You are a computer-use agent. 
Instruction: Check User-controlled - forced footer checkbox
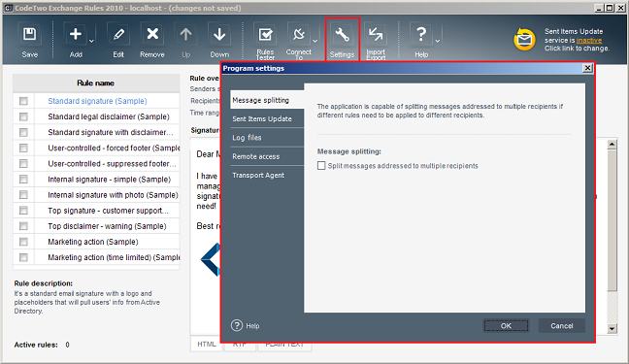pyautogui.click(x=23, y=149)
